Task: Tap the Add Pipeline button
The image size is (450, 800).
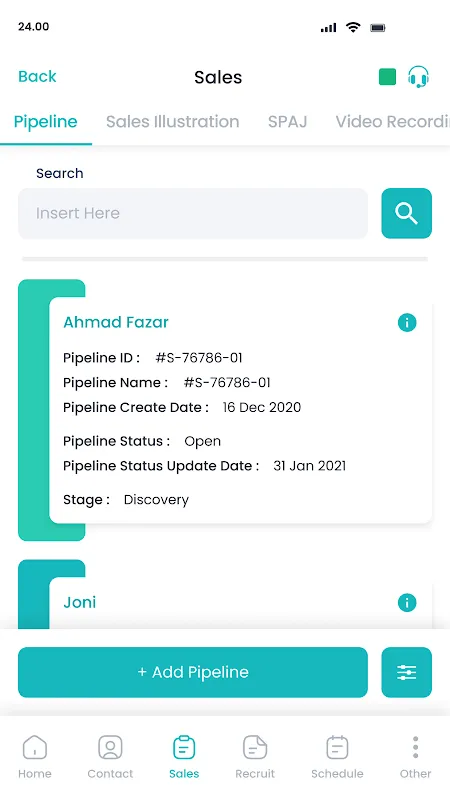Action: tap(193, 672)
